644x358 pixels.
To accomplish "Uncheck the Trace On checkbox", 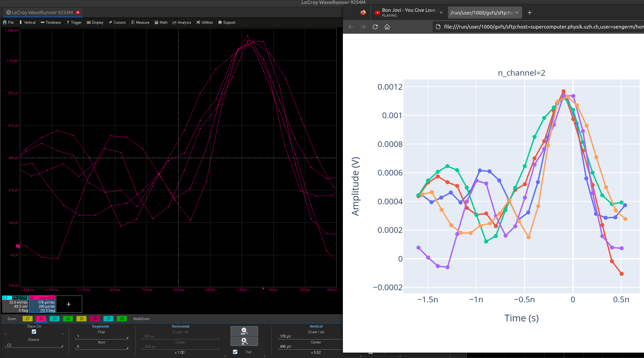I will 34,332.
